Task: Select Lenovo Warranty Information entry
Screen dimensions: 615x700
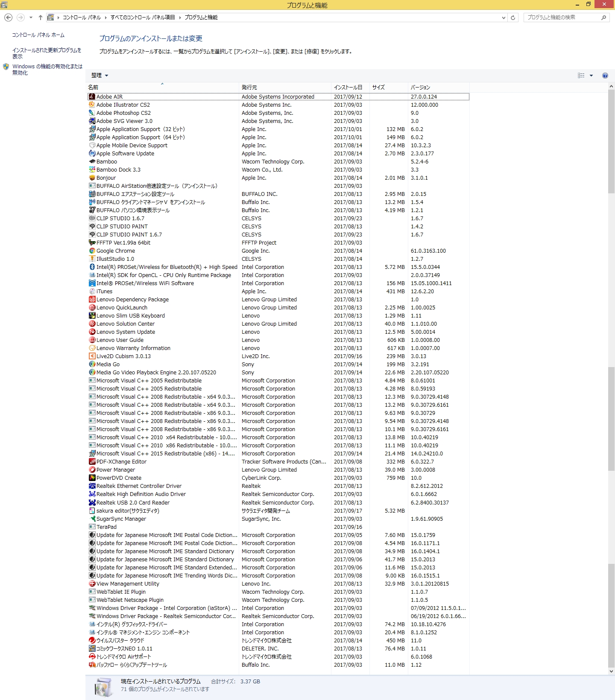Action: coord(278,348)
